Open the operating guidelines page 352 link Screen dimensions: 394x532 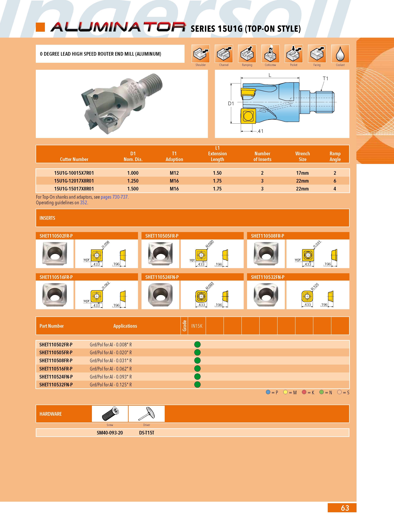click(83, 203)
